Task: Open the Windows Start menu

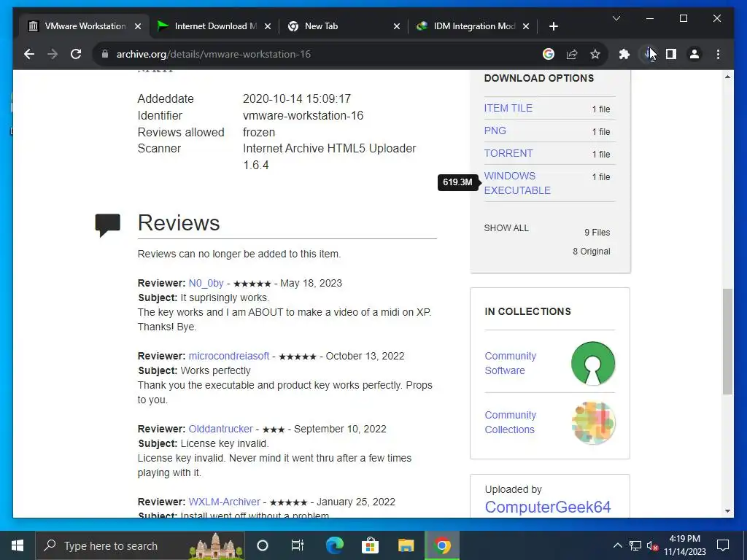Action: click(18, 545)
